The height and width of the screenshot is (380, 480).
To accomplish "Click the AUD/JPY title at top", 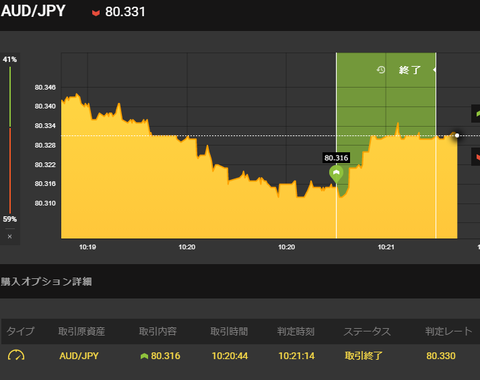I will pyautogui.click(x=33, y=11).
